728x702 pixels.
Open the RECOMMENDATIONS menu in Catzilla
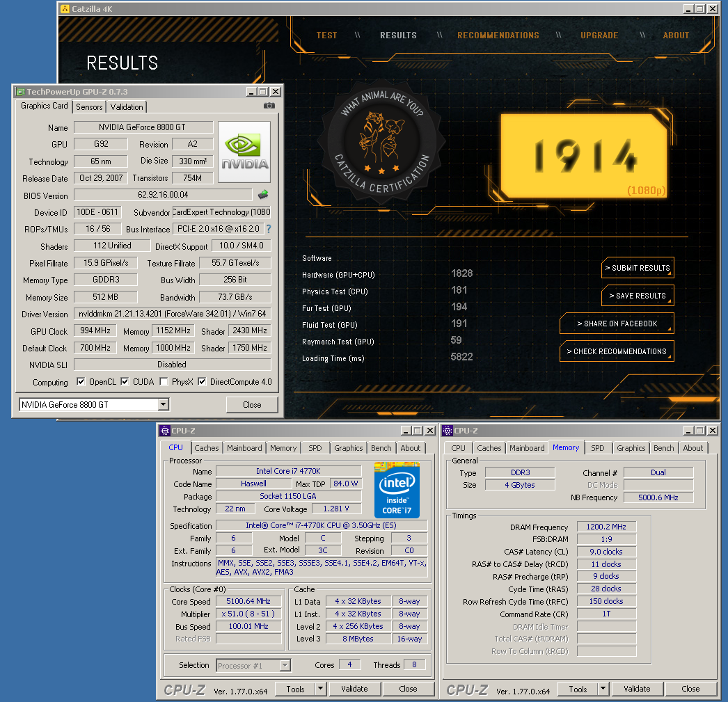click(498, 35)
